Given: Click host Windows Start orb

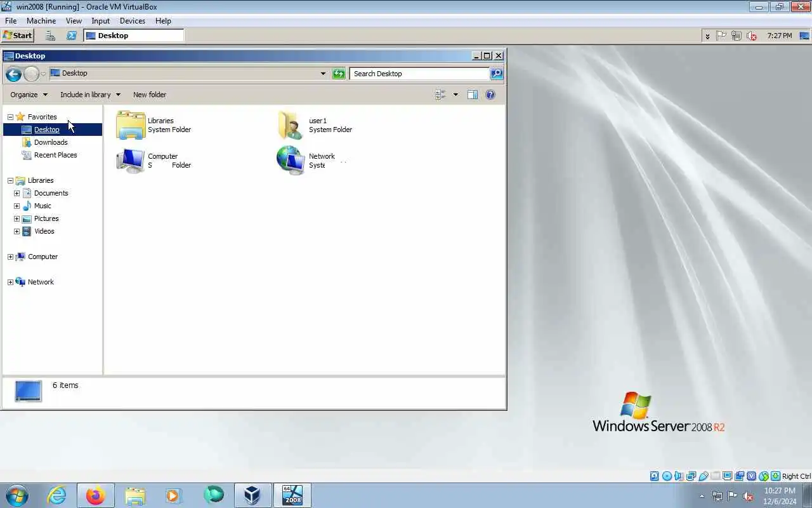Looking at the screenshot, I should click(x=17, y=495).
